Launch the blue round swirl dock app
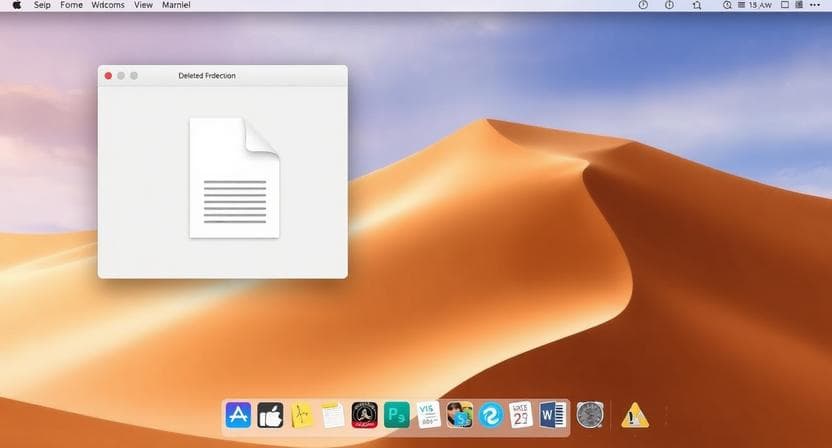Image resolution: width=832 pixels, height=448 pixels. tap(491, 415)
